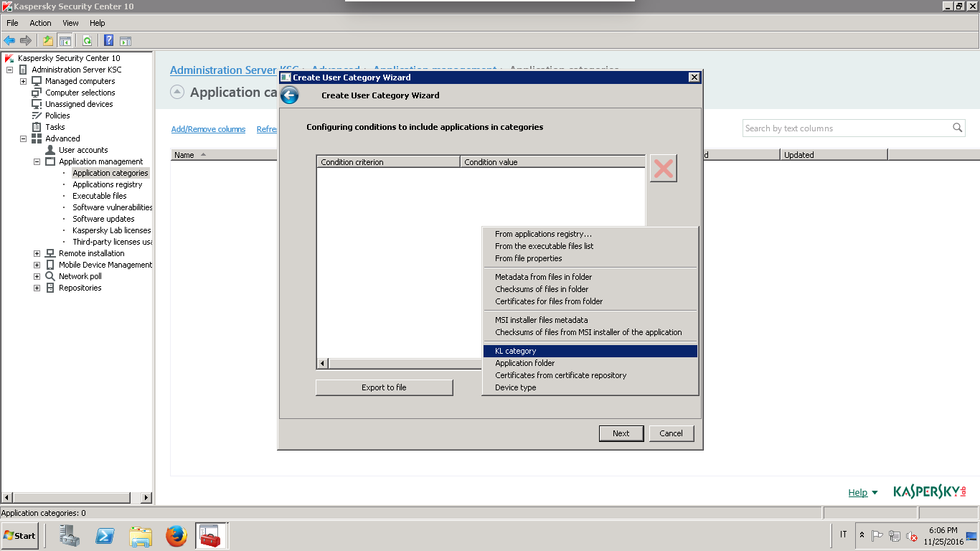This screenshot has width=980, height=551.
Task: Choose Device type menu entry
Action: point(590,387)
